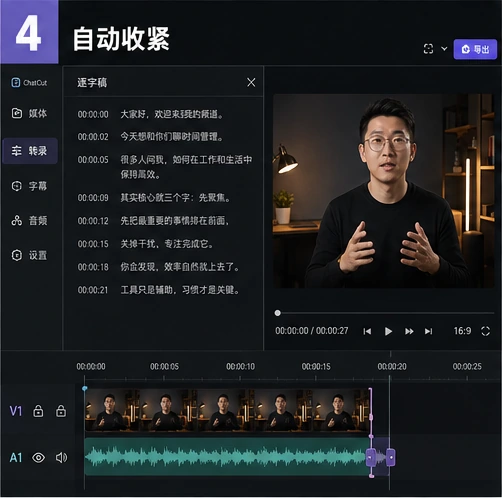Screen dimensions: 502x498
Task: Select transcript line at 00:00:05
Action: pos(165,166)
